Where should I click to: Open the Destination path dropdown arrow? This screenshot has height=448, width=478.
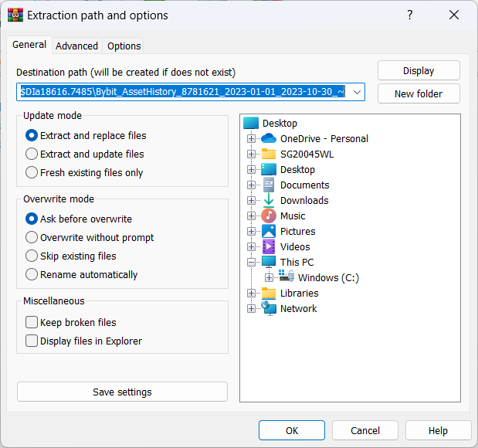[x=357, y=92]
